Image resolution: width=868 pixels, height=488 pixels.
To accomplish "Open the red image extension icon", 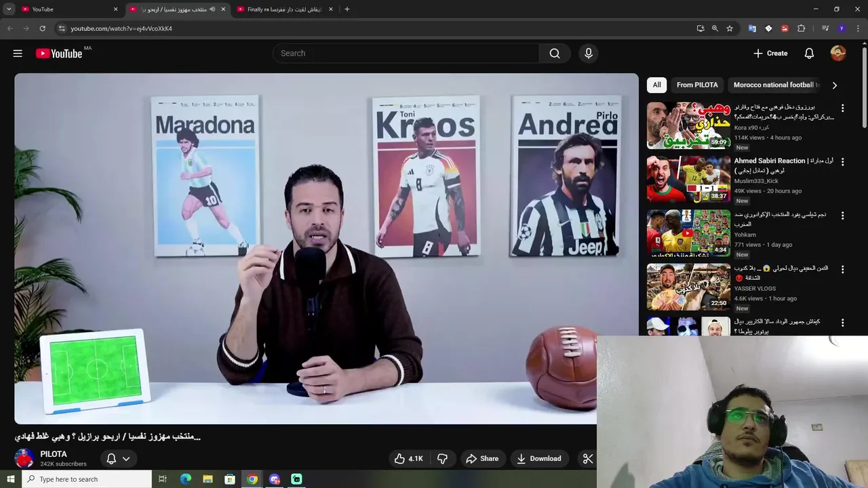I will (785, 28).
